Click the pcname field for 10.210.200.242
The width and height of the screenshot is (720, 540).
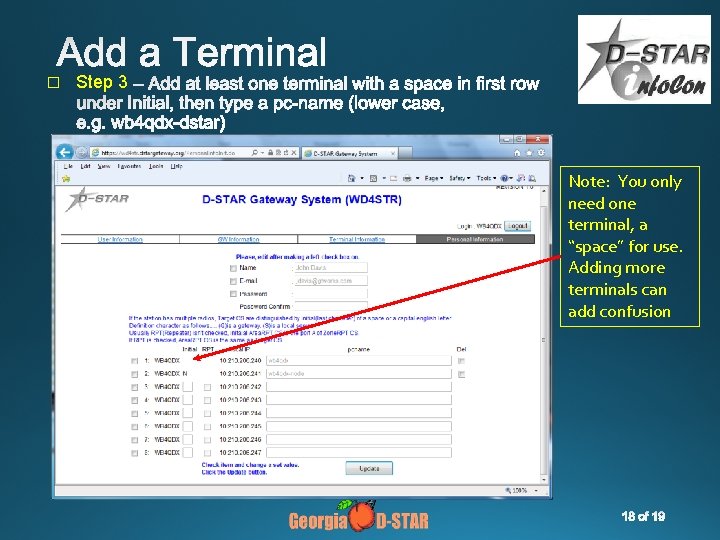[x=359, y=387]
